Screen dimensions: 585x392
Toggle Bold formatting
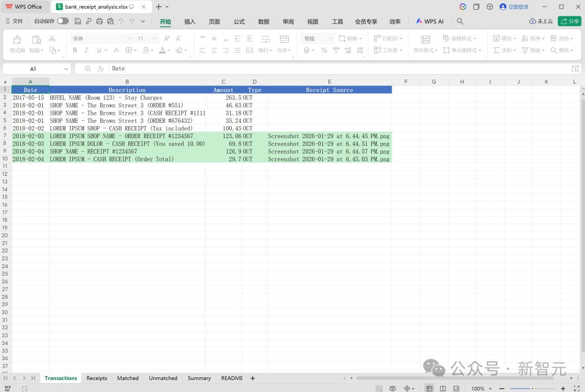click(75, 50)
